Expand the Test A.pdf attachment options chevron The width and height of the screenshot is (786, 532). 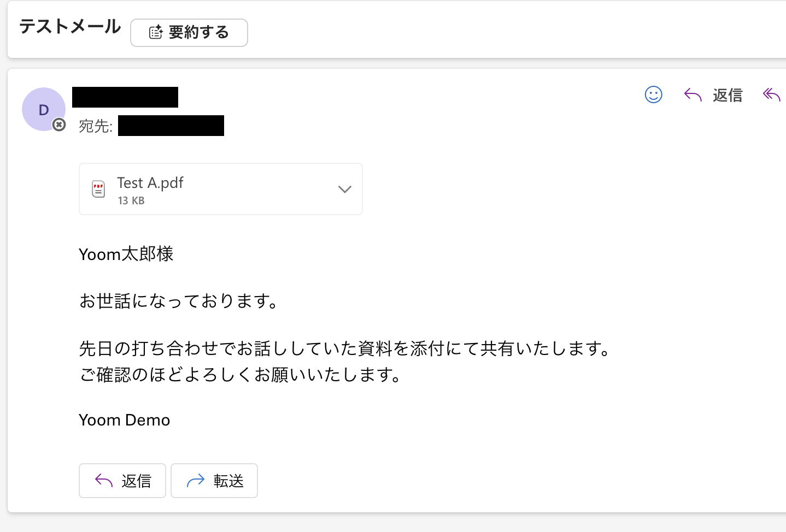pyautogui.click(x=344, y=189)
